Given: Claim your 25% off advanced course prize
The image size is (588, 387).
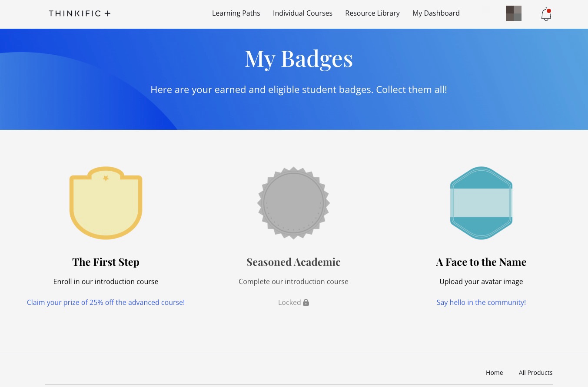Looking at the screenshot, I should point(106,302).
